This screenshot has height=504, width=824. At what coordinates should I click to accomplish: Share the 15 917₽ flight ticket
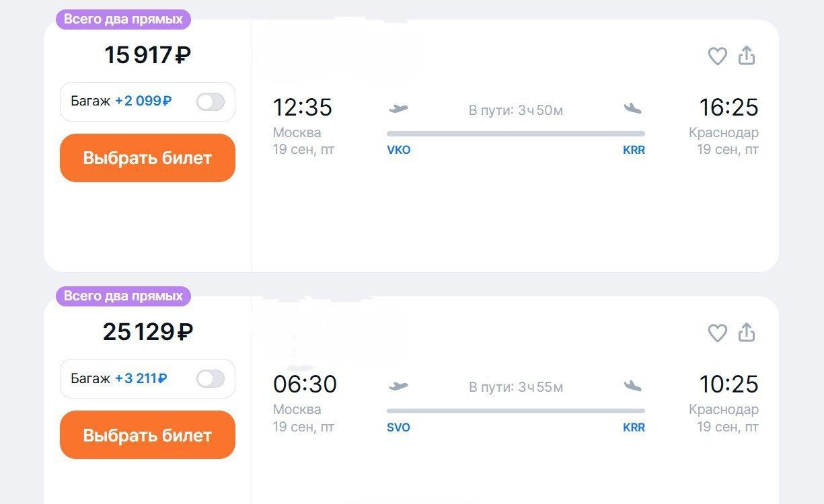pyautogui.click(x=747, y=55)
